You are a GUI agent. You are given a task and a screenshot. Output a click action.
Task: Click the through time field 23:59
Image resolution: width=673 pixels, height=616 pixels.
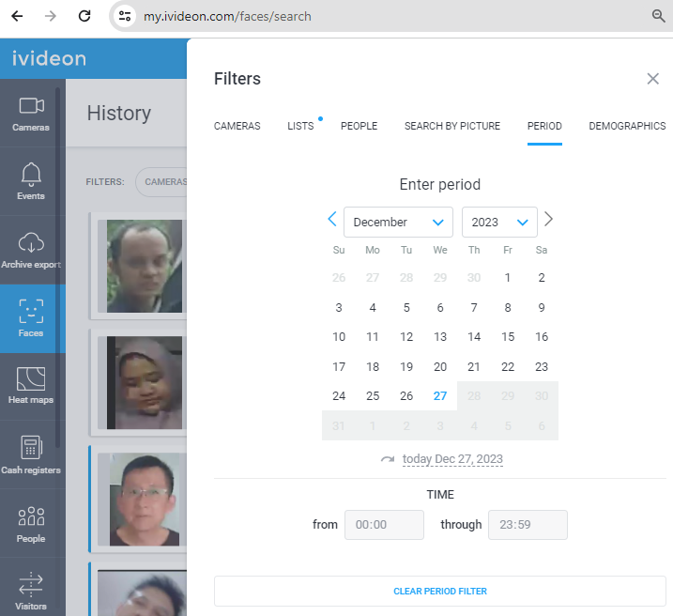click(528, 525)
